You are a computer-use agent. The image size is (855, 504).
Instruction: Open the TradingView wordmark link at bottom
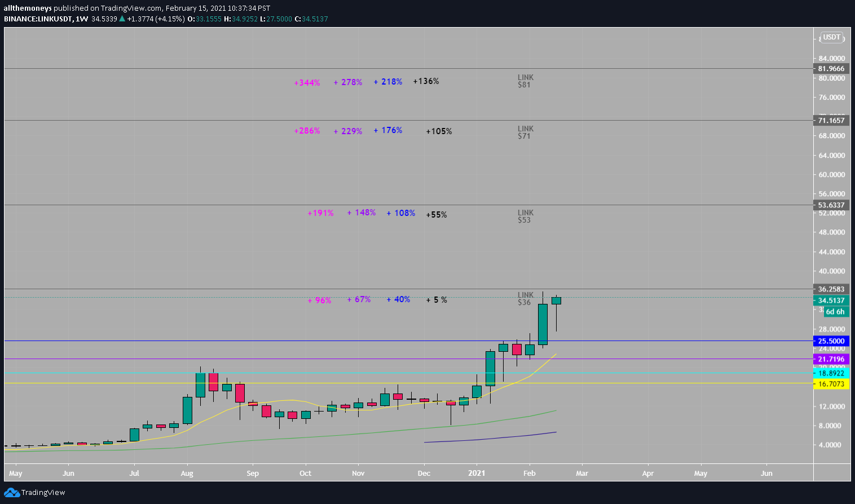coord(43,493)
